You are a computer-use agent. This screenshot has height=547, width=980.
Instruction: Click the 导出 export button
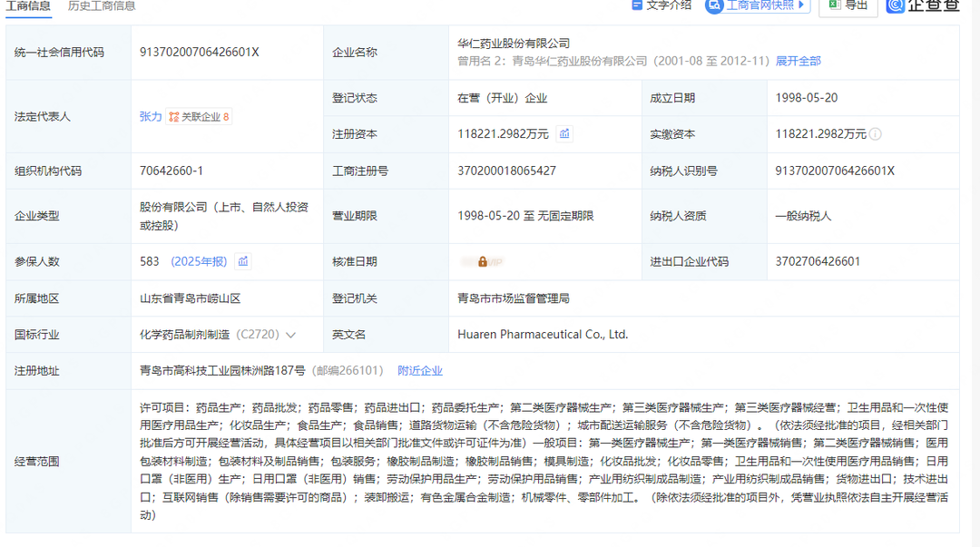[x=848, y=5]
